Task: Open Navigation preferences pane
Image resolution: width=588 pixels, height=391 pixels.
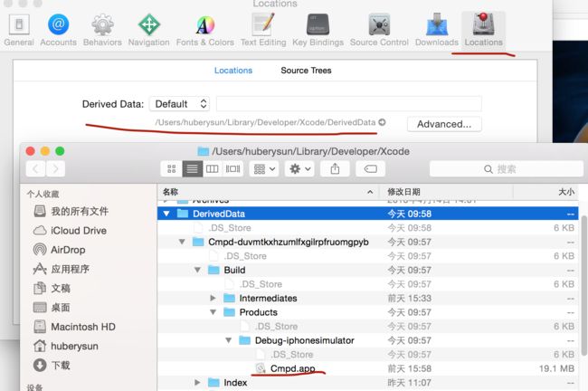Action: [x=149, y=30]
